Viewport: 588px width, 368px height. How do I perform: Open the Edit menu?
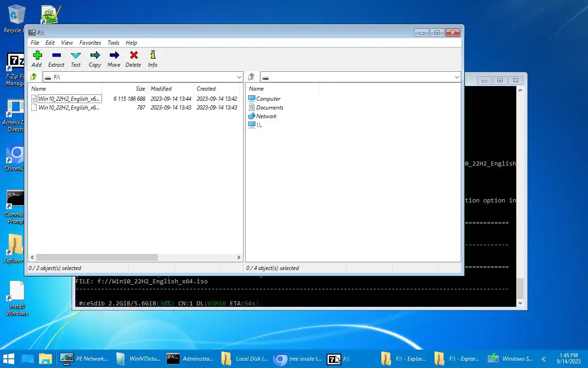(x=50, y=42)
